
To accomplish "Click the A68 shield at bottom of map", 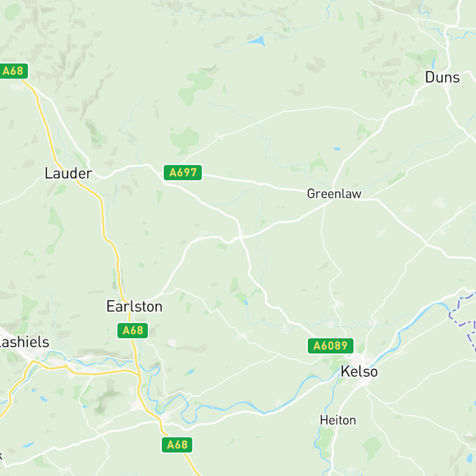I will (177, 445).
